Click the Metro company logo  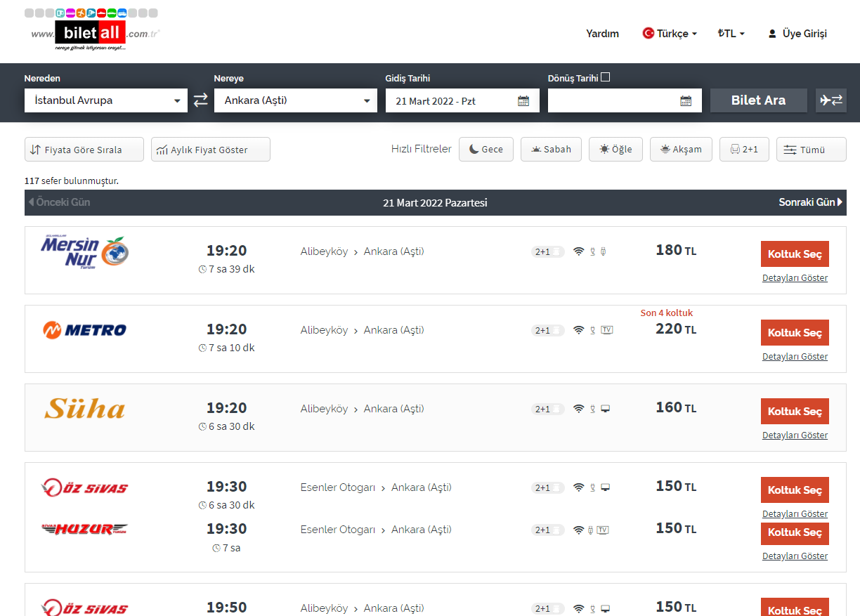(x=85, y=329)
